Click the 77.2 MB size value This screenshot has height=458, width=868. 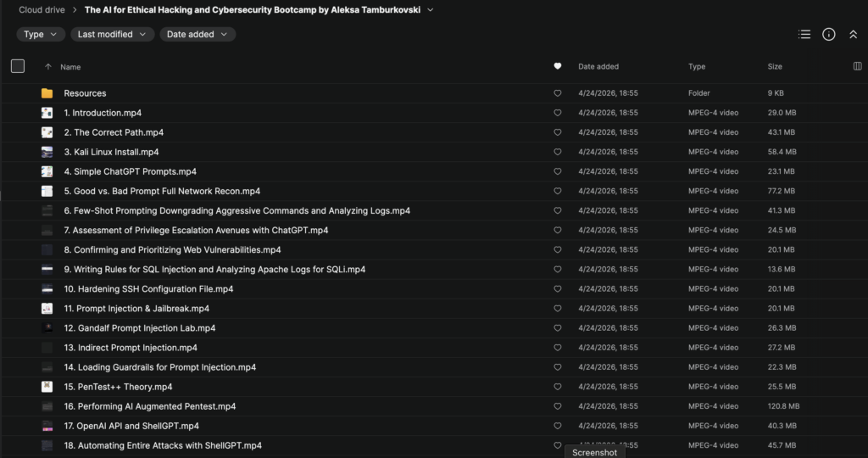coord(781,191)
